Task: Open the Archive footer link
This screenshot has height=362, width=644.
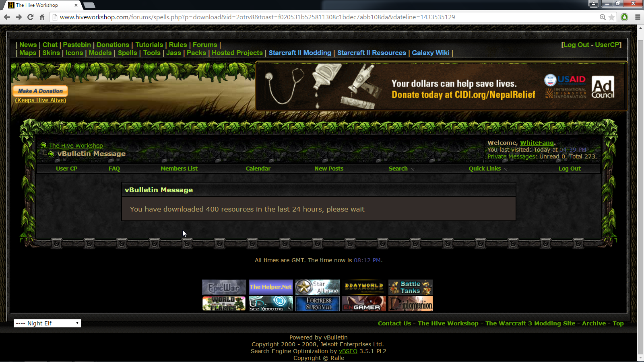Action: [594, 323]
